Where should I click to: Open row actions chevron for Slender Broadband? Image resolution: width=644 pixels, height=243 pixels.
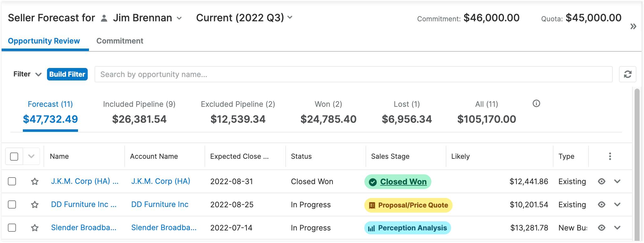[617, 228]
